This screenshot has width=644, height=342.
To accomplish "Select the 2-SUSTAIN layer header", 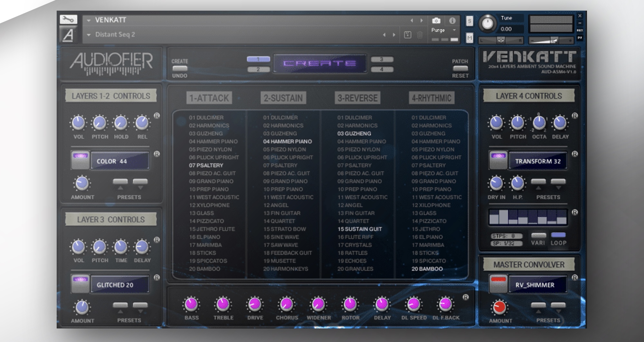I will click(283, 98).
